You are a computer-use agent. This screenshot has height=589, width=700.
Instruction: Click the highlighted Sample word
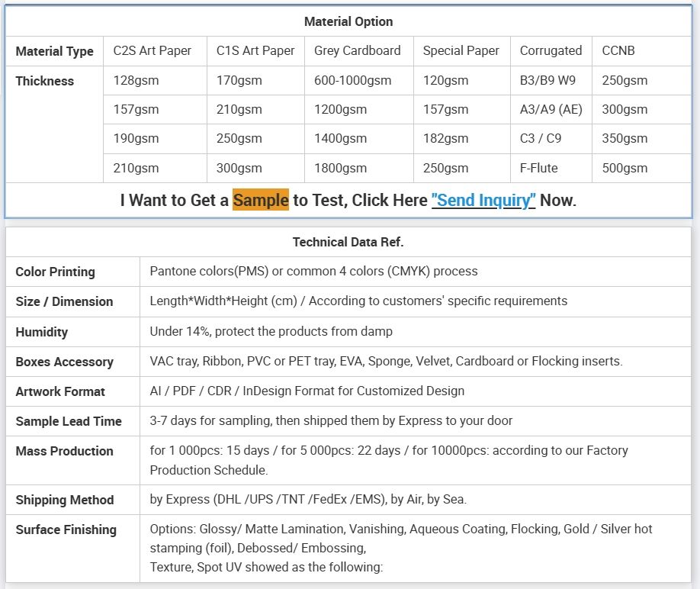point(261,200)
